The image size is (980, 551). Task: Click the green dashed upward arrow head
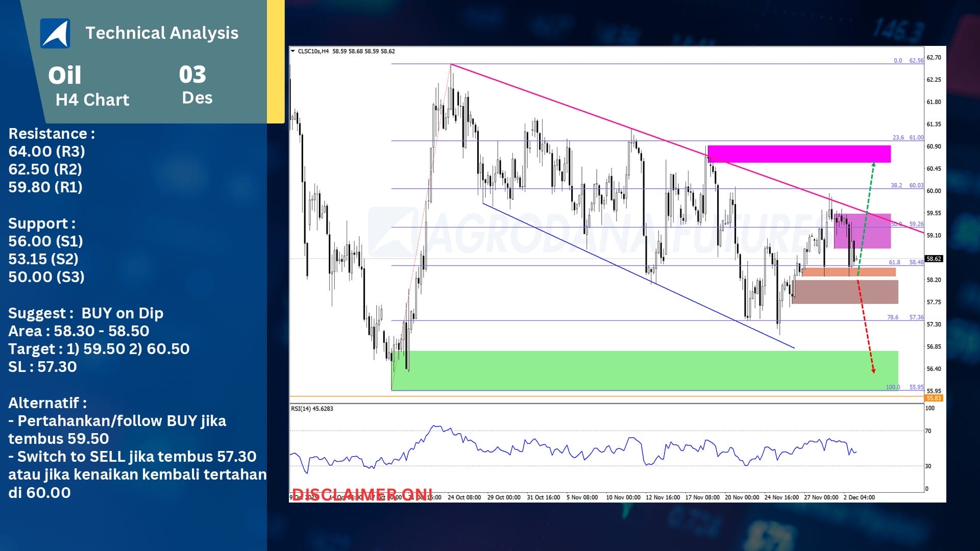(x=873, y=165)
